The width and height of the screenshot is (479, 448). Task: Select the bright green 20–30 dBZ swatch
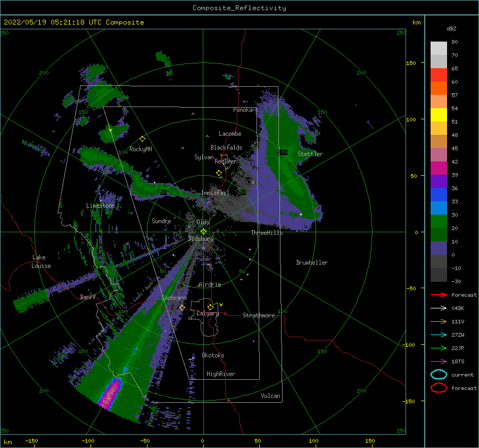click(439, 222)
